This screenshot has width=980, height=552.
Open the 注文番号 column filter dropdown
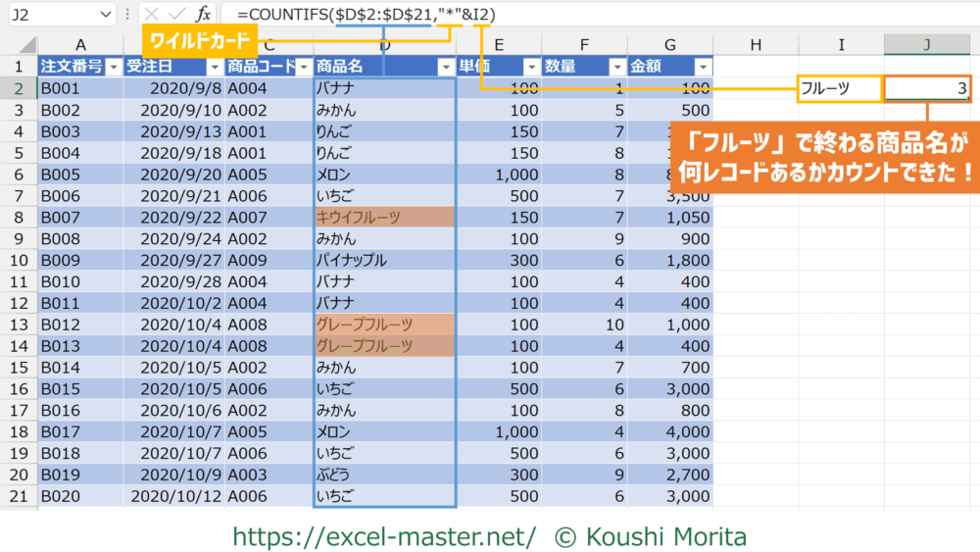(x=114, y=67)
